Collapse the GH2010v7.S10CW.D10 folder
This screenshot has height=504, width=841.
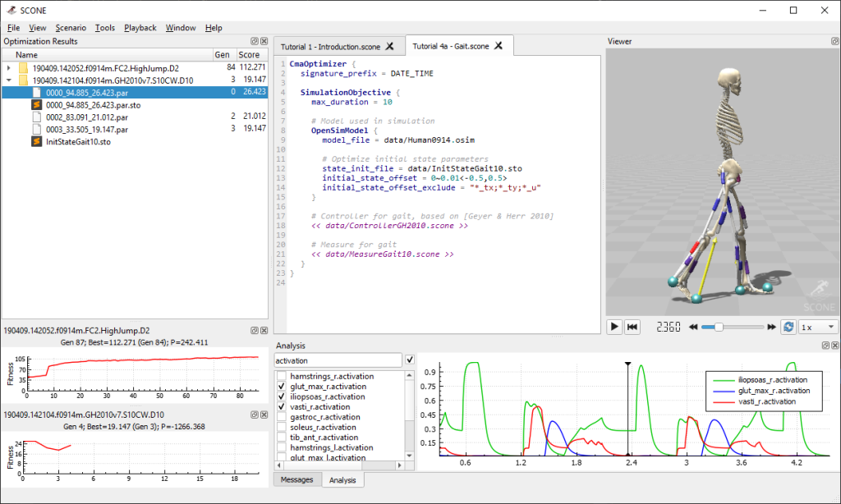(9, 80)
